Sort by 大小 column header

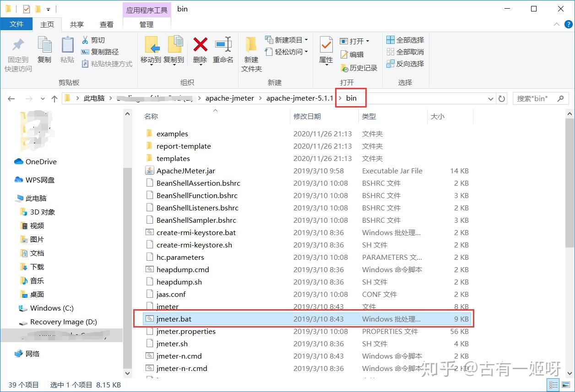click(x=438, y=116)
